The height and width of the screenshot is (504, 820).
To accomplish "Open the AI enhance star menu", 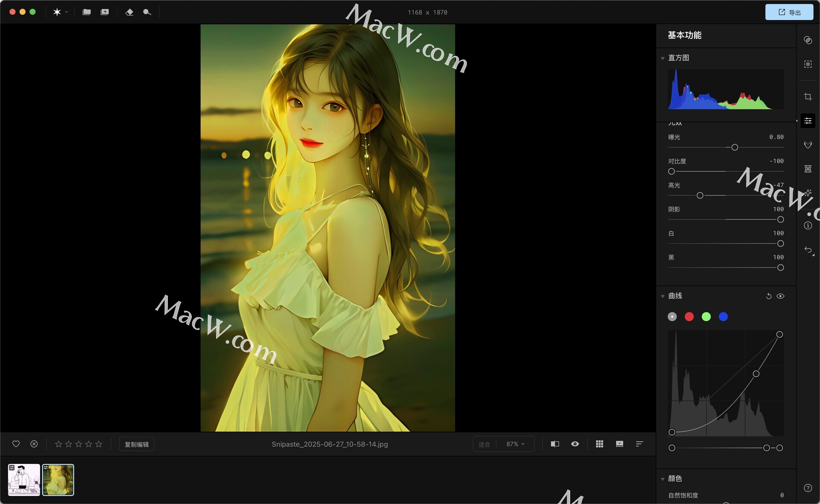I will 60,12.
